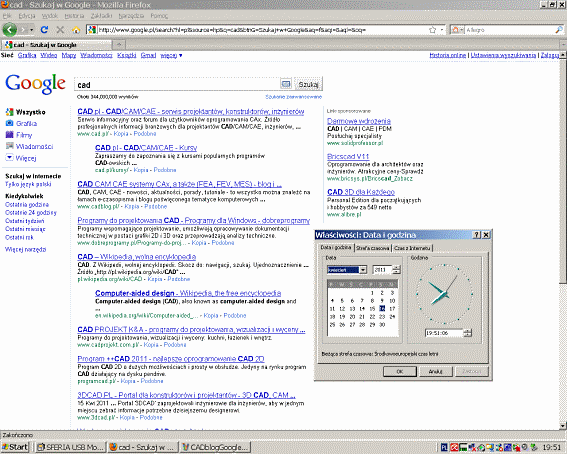
Task: Click the Filmy film icon in sidebar
Action: tap(9, 135)
